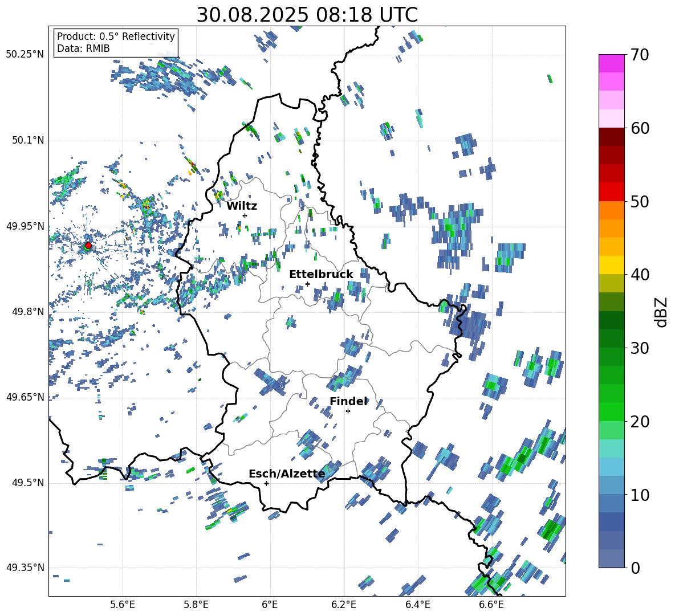Click the Esch/Alzette station cross marker
675x616 pixels.
pos(266,483)
